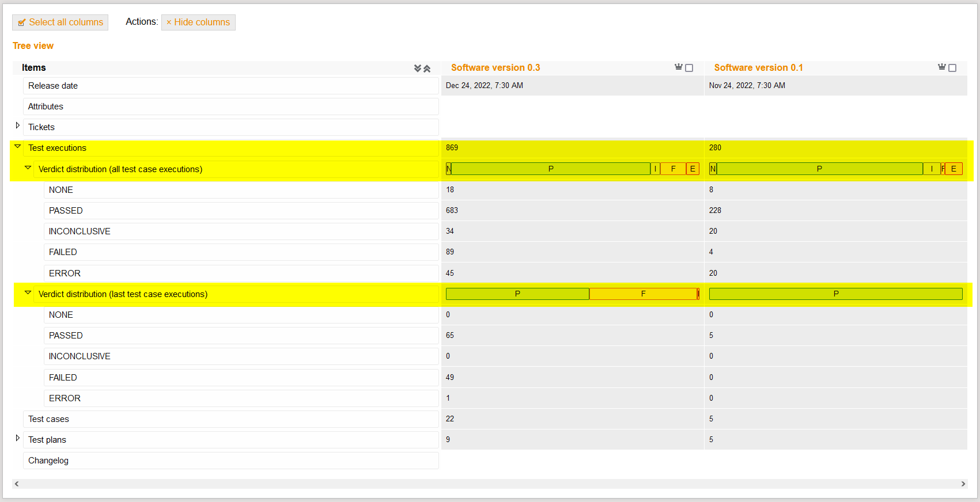Expand the Test plans row
This screenshot has width=980, height=502.
pos(18,438)
